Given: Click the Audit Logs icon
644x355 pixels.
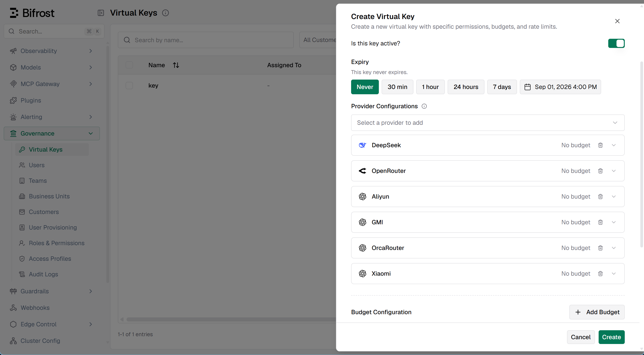Looking at the screenshot, I should pos(22,275).
